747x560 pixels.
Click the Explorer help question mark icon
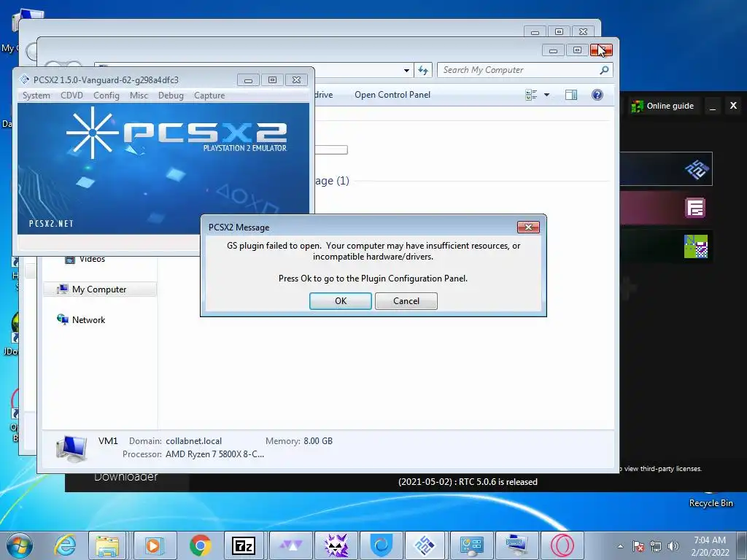[x=597, y=95]
